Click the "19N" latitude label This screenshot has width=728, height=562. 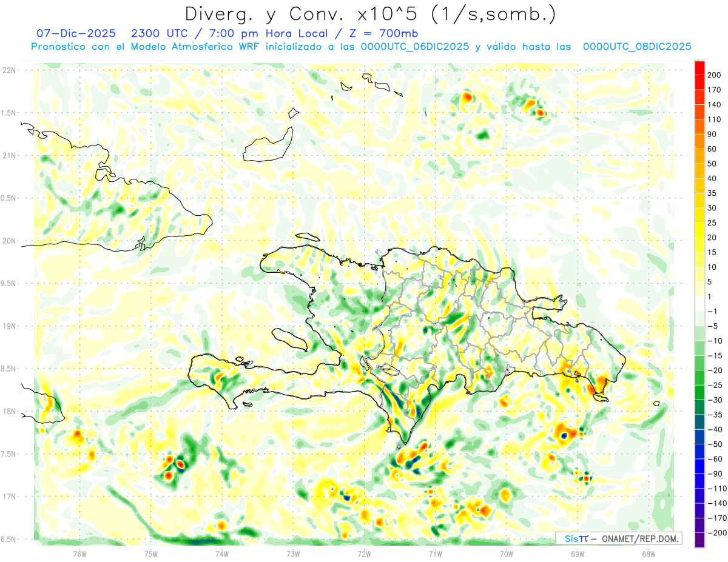tap(9, 326)
